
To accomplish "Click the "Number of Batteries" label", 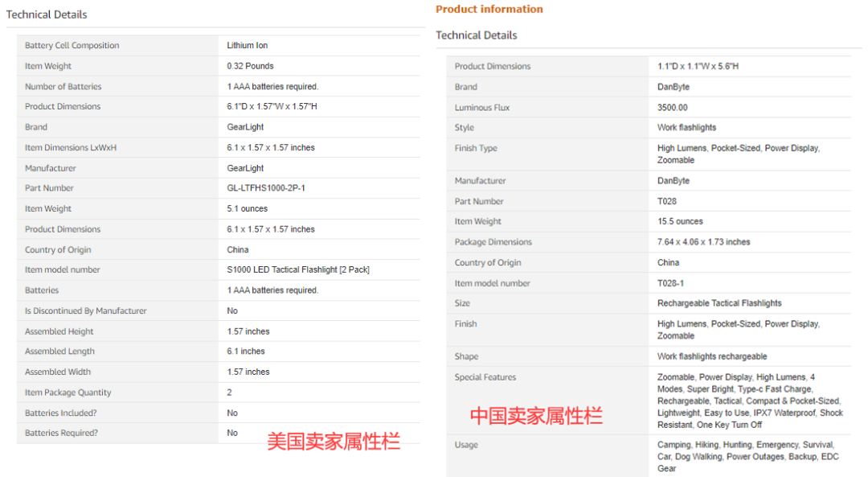I will [x=63, y=86].
